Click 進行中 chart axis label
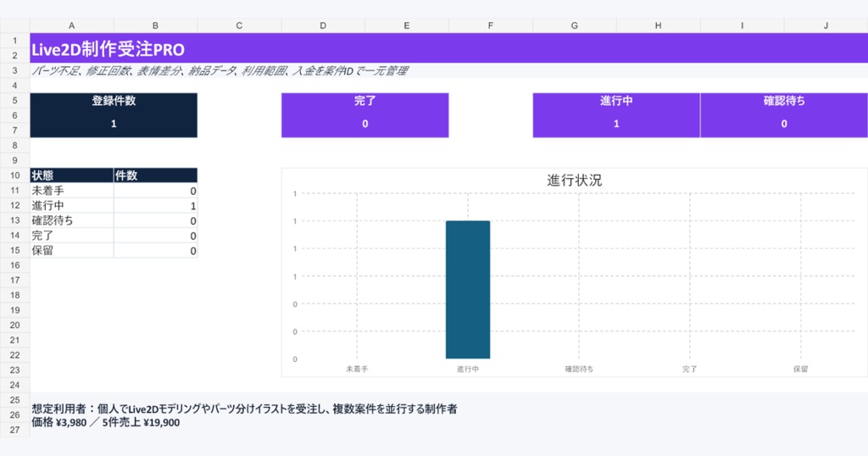 [x=468, y=369]
